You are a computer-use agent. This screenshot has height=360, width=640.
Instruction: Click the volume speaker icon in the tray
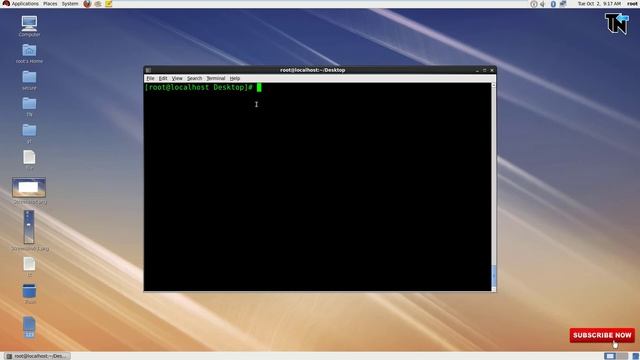click(x=543, y=4)
